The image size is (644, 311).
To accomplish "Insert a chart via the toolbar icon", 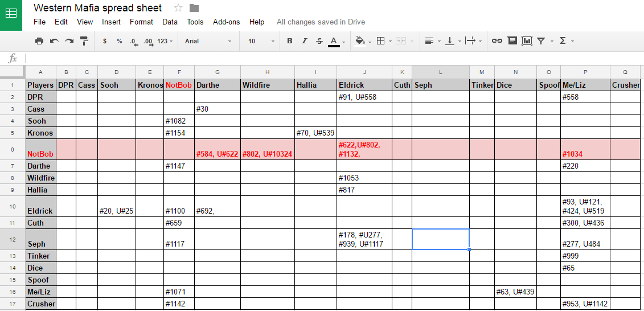I will point(527,41).
